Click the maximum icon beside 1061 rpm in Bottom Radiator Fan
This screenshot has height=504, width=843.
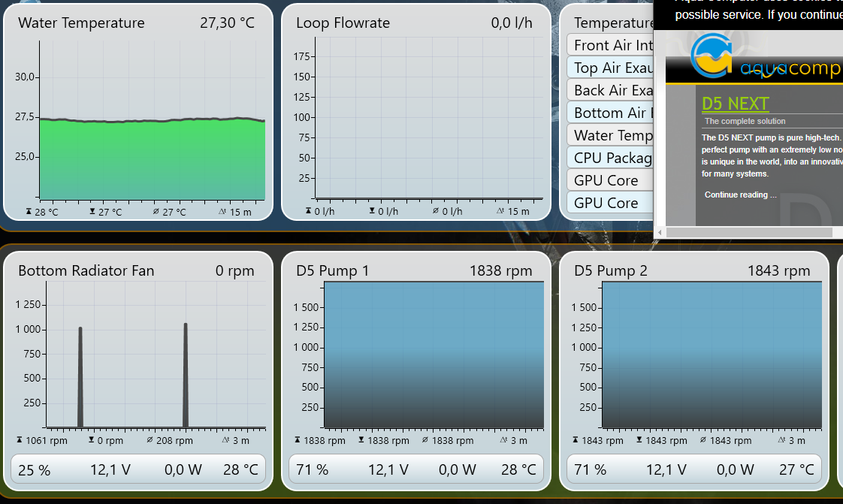coord(20,439)
